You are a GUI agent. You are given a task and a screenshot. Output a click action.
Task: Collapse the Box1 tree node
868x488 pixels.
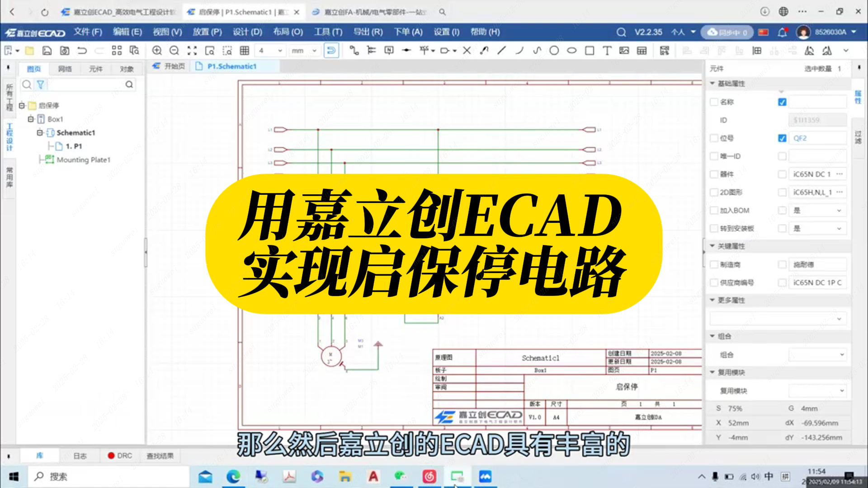31,119
